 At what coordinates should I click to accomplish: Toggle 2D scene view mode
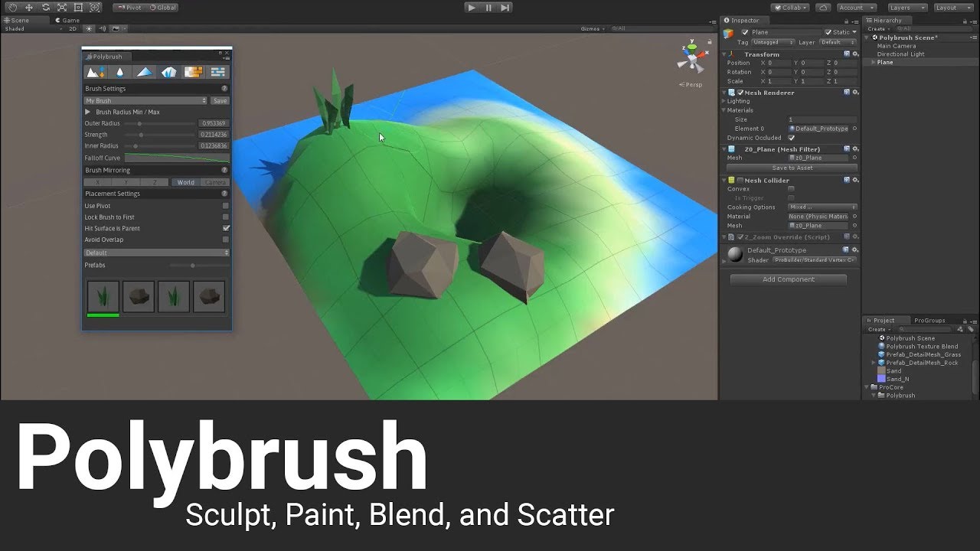point(73,28)
